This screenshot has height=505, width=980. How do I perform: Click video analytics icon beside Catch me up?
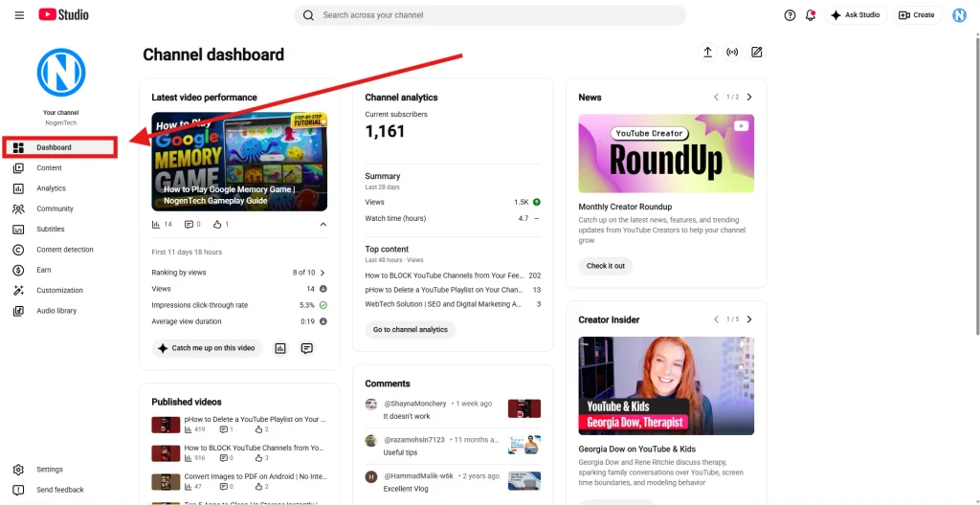pyautogui.click(x=280, y=349)
